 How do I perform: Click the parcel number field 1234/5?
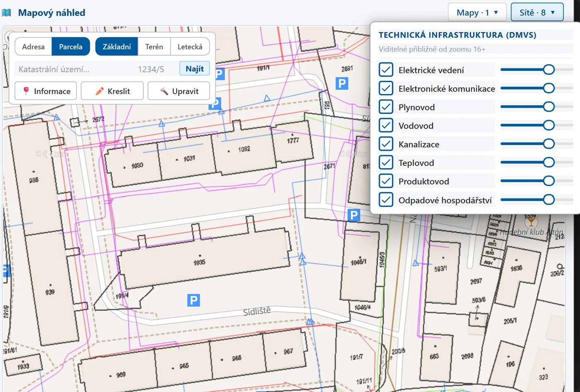point(155,69)
